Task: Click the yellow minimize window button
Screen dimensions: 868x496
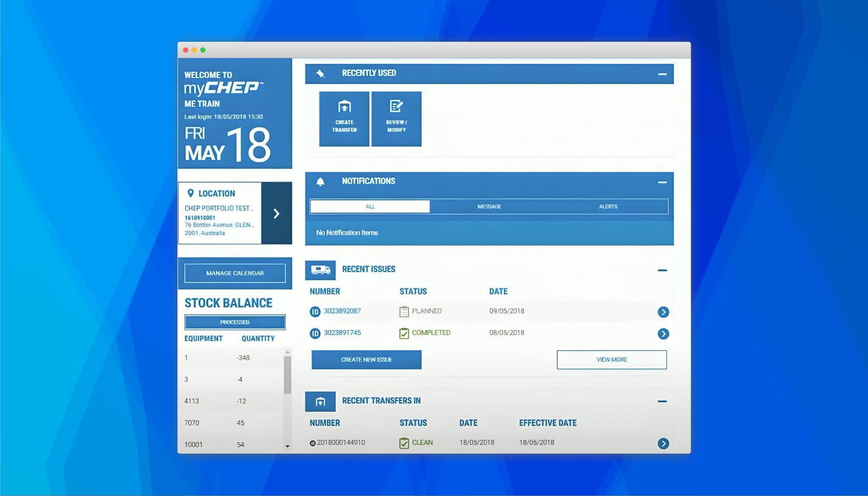Action: (194, 50)
